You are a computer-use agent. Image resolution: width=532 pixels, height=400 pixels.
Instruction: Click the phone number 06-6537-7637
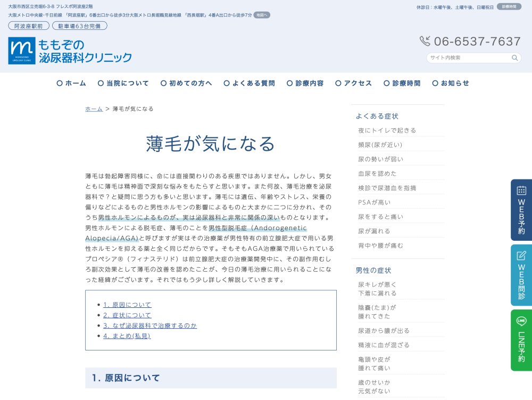470,42
